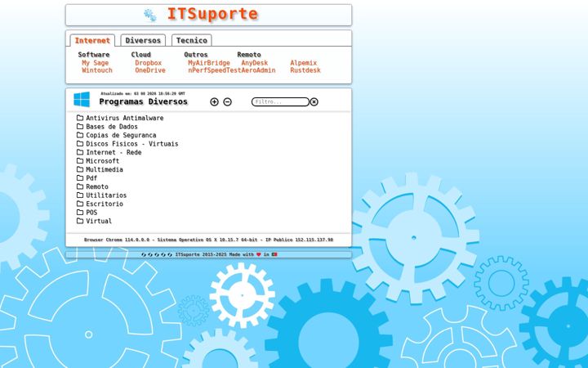Open the Wintouch link
Viewport: 588px width, 368px height.
pyautogui.click(x=97, y=70)
